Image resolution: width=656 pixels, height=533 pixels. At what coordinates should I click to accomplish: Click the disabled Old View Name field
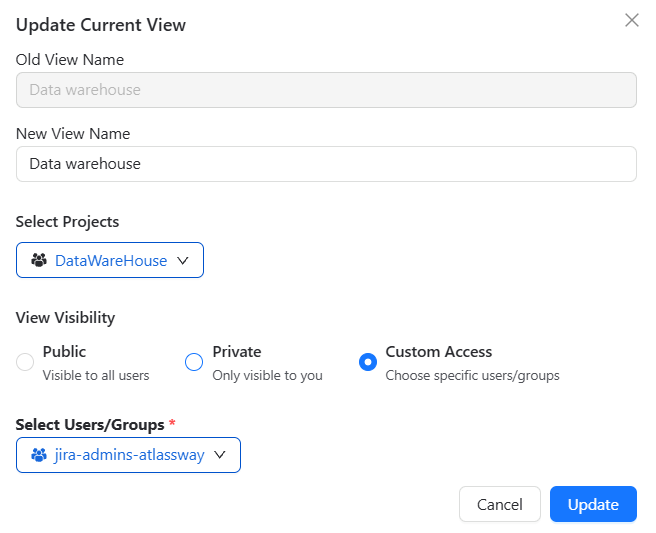pyautogui.click(x=326, y=90)
